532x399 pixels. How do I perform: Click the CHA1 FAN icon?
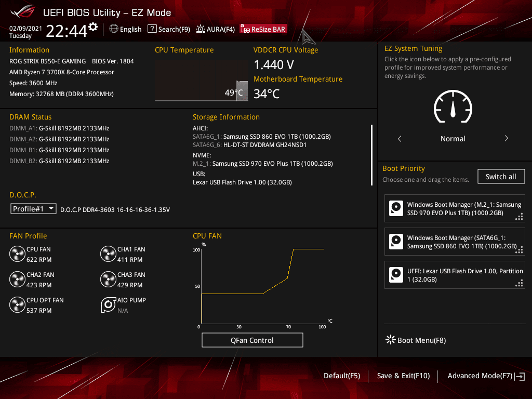108,254
